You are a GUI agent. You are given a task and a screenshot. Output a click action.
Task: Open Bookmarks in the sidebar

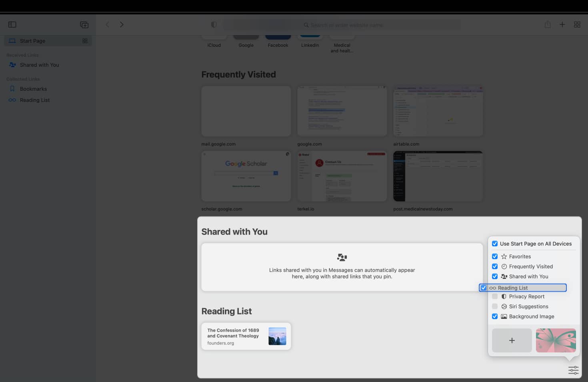pos(33,89)
